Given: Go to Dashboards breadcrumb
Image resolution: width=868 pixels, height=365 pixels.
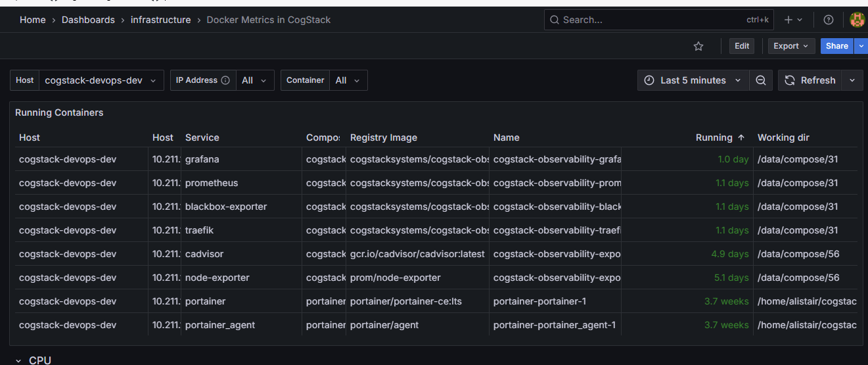Looking at the screenshot, I should pos(88,20).
